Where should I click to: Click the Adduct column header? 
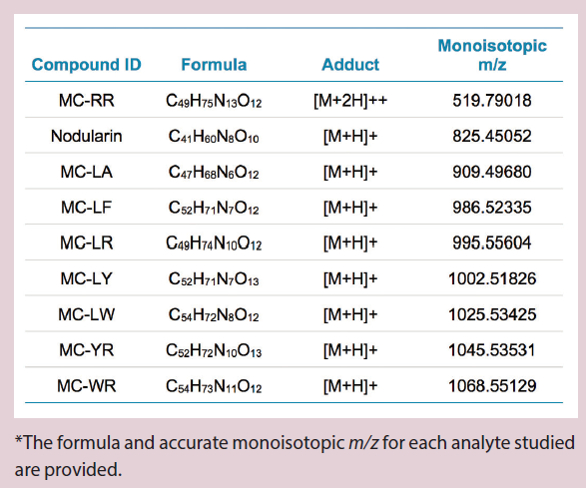coord(350,65)
